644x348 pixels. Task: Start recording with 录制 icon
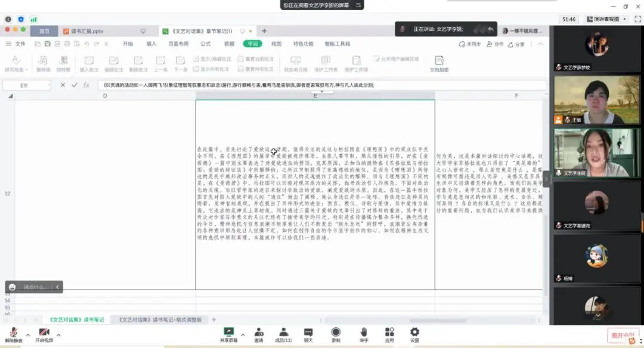336,334
